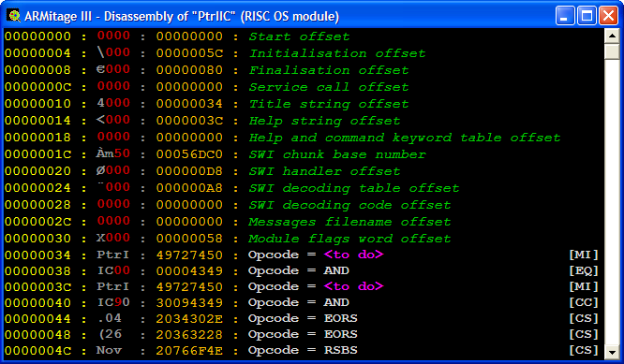Click the vertical scrollbar thumb
Viewport: 624px width, 364px height.
[612, 51]
